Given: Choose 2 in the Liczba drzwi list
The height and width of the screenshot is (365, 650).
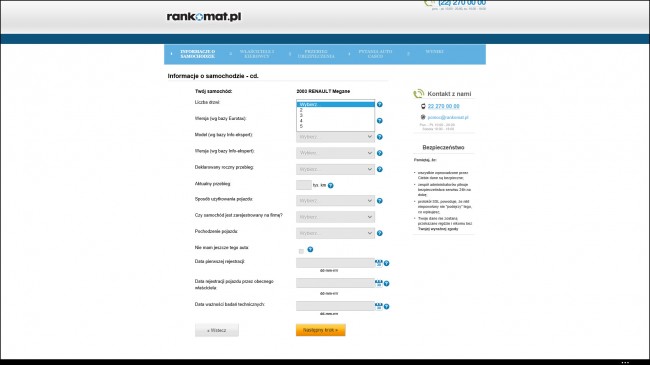Looking at the screenshot, I should (x=335, y=110).
